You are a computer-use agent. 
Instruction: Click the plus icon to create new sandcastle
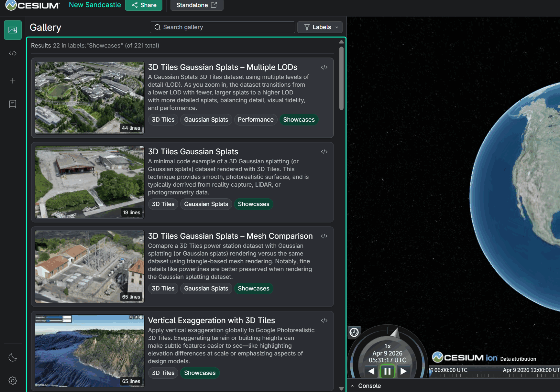13,81
